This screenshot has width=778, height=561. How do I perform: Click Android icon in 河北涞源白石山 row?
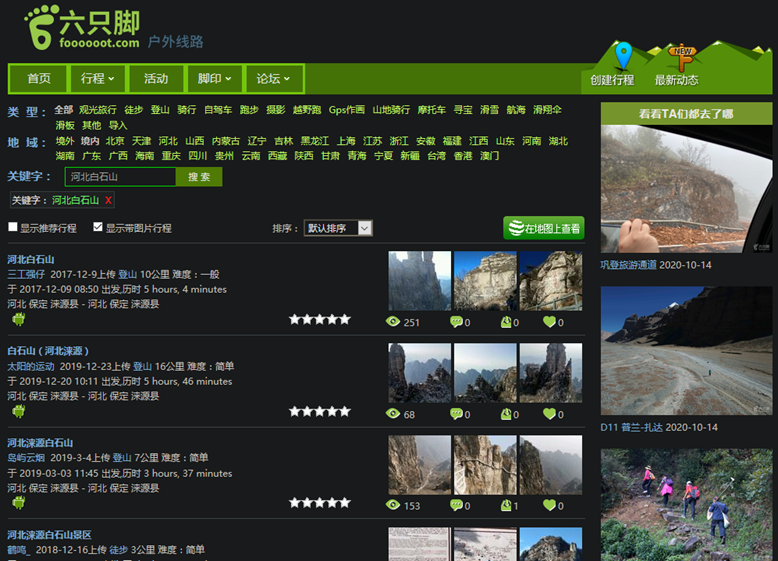pos(18,502)
